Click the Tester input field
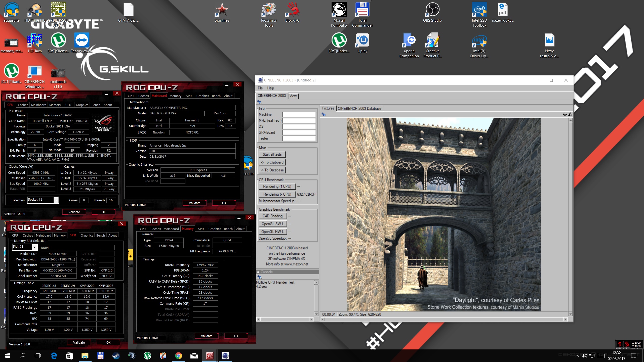644x362 pixels. [299, 138]
